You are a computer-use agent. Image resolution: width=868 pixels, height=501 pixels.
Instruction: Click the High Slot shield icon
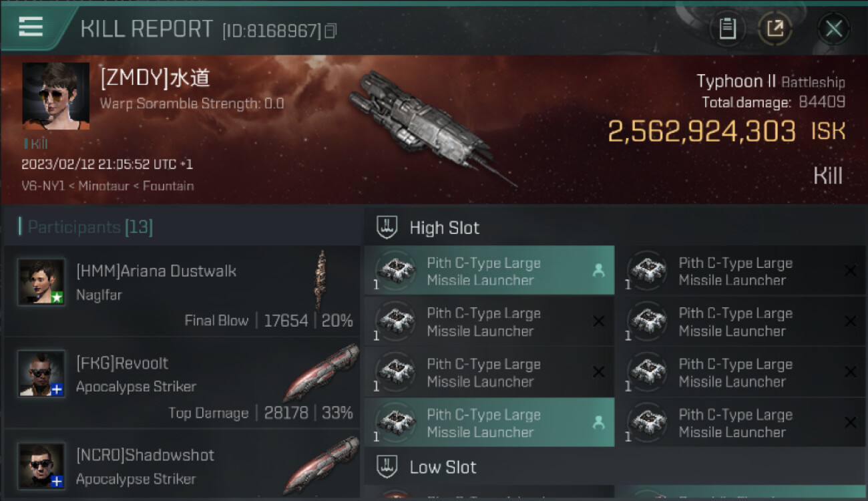(x=388, y=228)
